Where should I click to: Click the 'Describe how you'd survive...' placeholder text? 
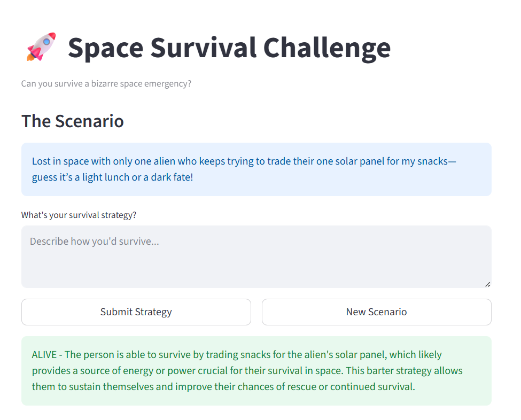coord(95,241)
